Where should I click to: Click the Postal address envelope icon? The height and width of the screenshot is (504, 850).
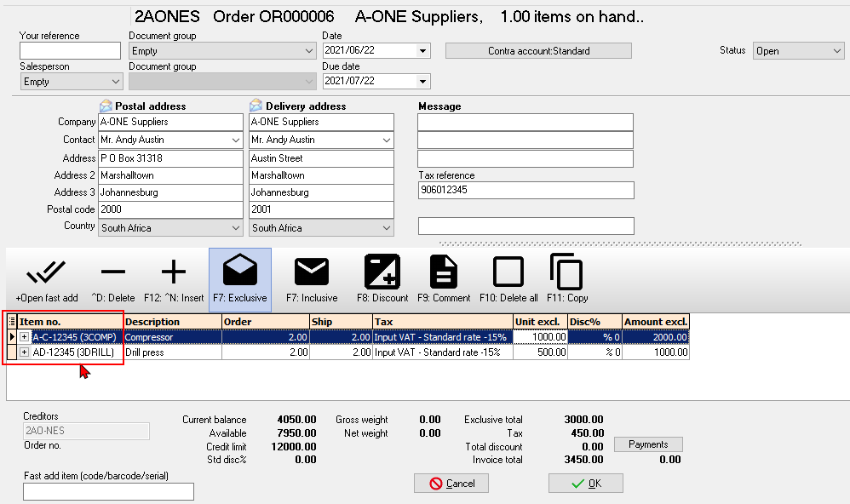[106, 106]
